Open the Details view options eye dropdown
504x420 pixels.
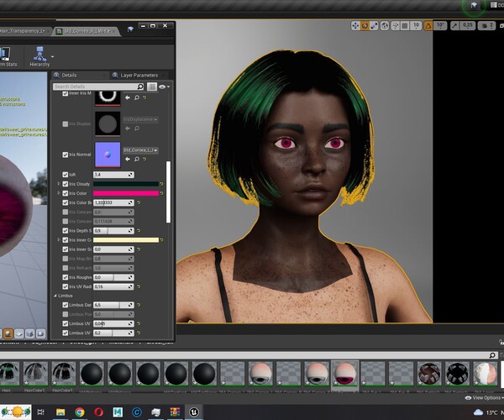tap(164, 87)
